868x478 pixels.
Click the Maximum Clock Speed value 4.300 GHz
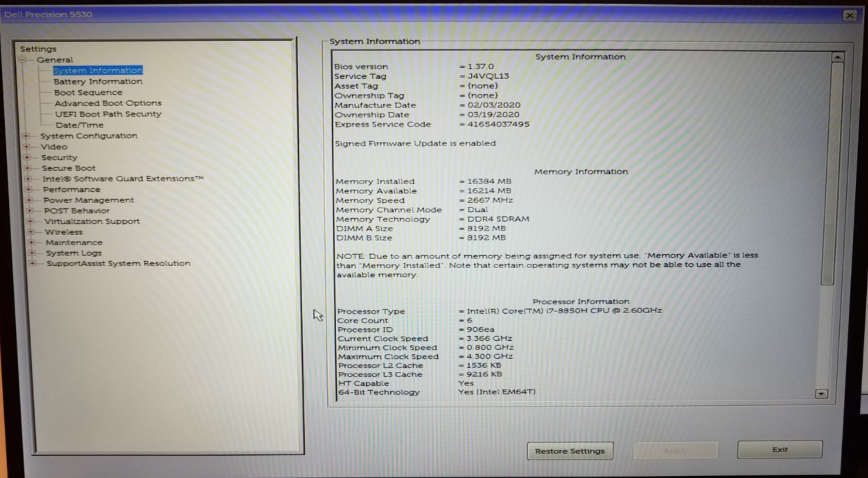[x=489, y=356]
